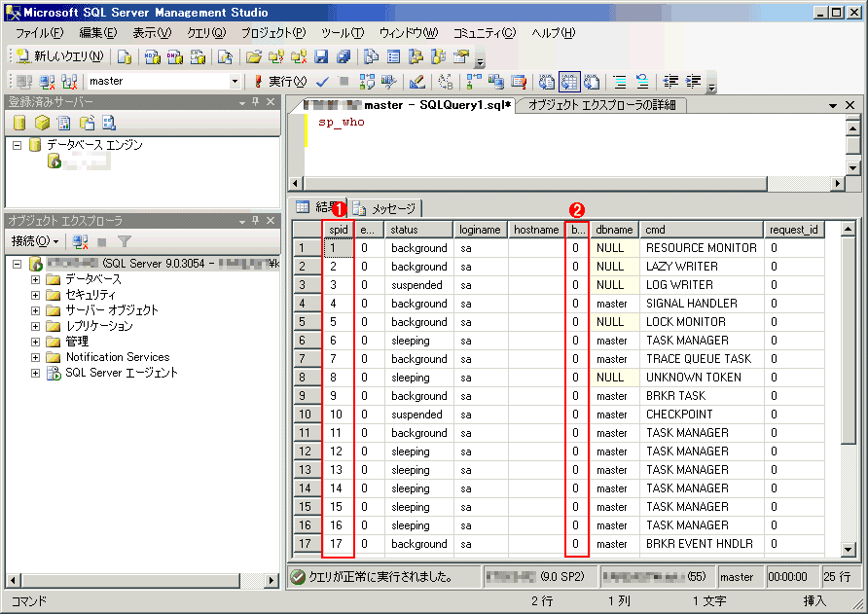868x614 pixels.
Task: Switch to オブジェクト エクスプローラの詳細 tab
Action: (601, 105)
